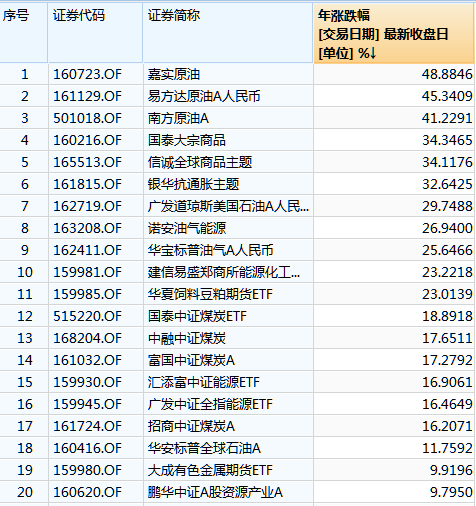Click the value 25.6466
This screenshot has width=476, height=506.
pyautogui.click(x=447, y=250)
